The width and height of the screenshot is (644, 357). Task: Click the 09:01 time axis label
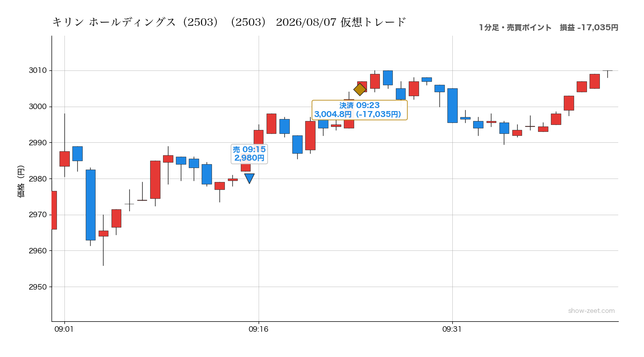64,328
